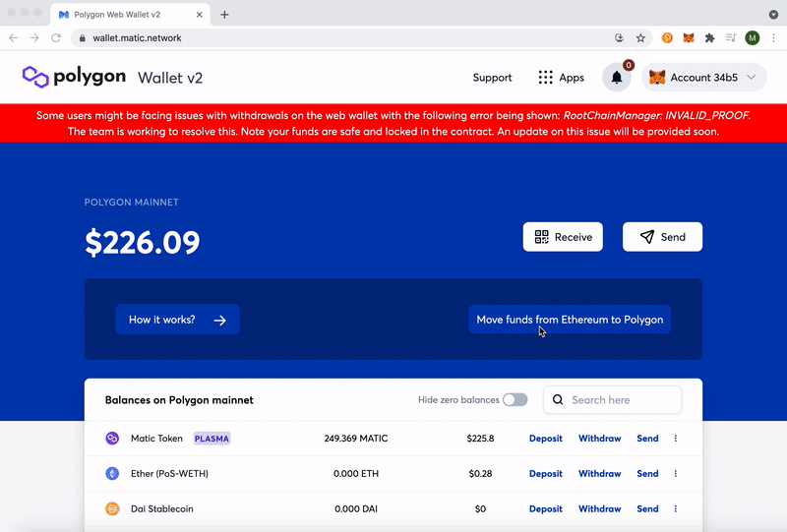Viewport: 787px width, 532px height.
Task: Deposit Dai Stablecoin
Action: pos(546,509)
